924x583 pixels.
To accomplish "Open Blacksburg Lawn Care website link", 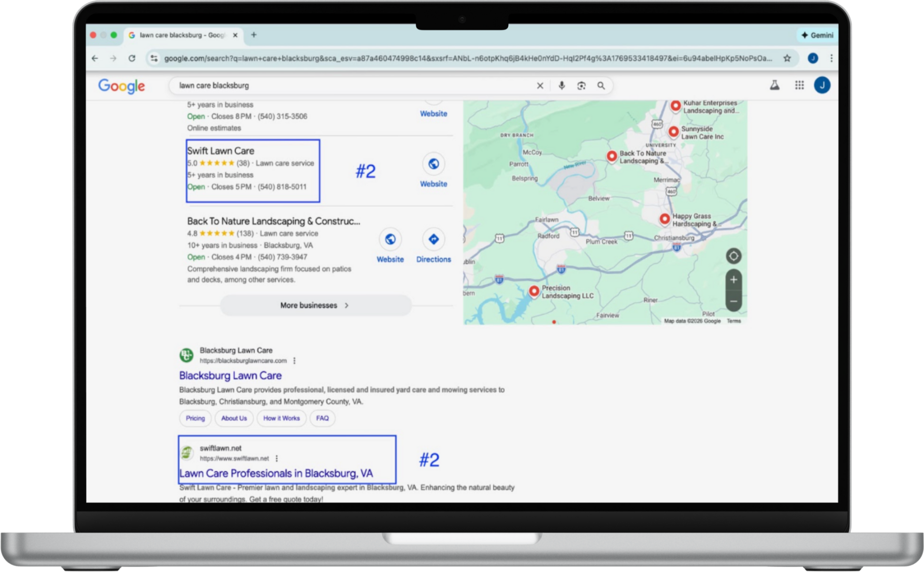I will pos(230,376).
